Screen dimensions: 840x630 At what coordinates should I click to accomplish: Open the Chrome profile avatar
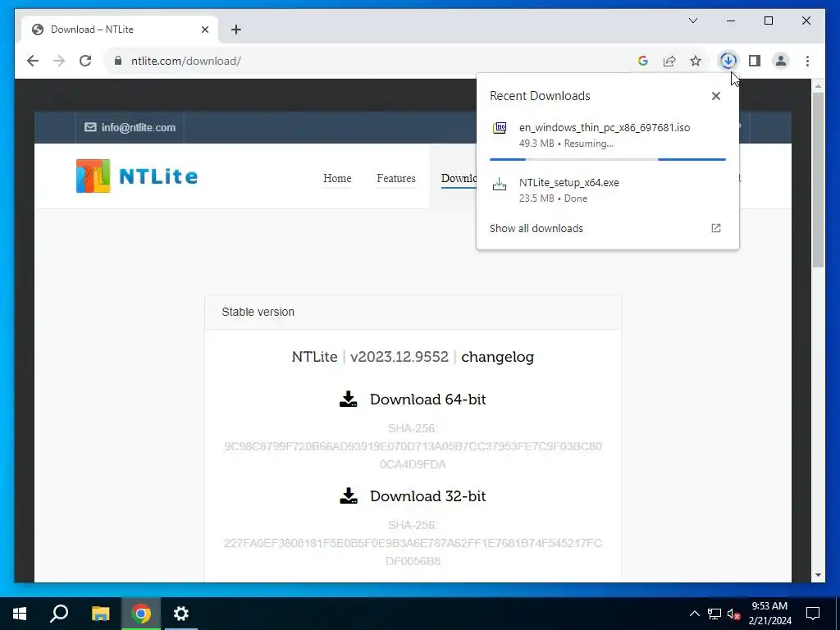[781, 61]
